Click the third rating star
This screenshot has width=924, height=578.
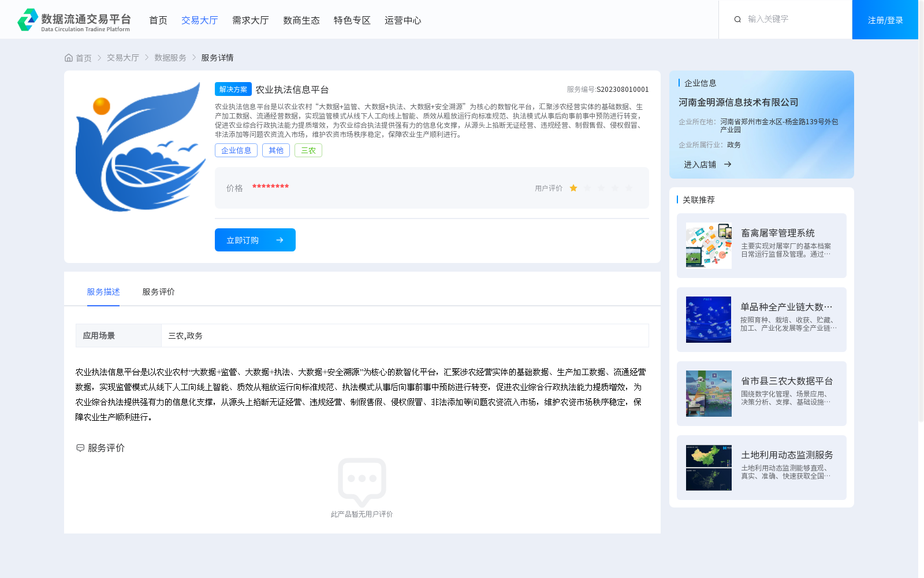coord(601,188)
